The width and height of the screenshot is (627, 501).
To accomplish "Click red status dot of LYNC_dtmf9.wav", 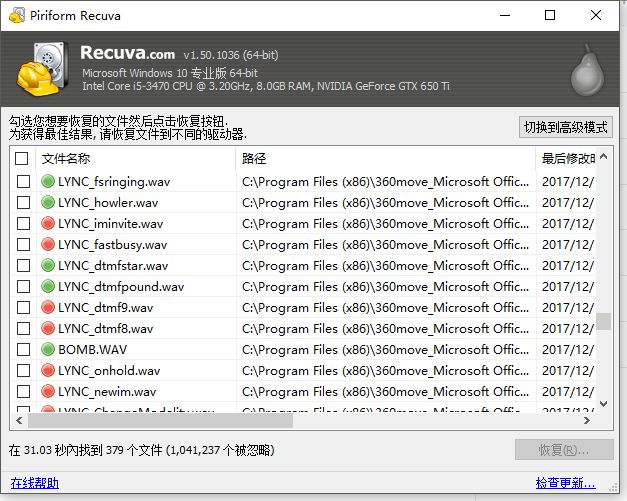I will (48, 307).
